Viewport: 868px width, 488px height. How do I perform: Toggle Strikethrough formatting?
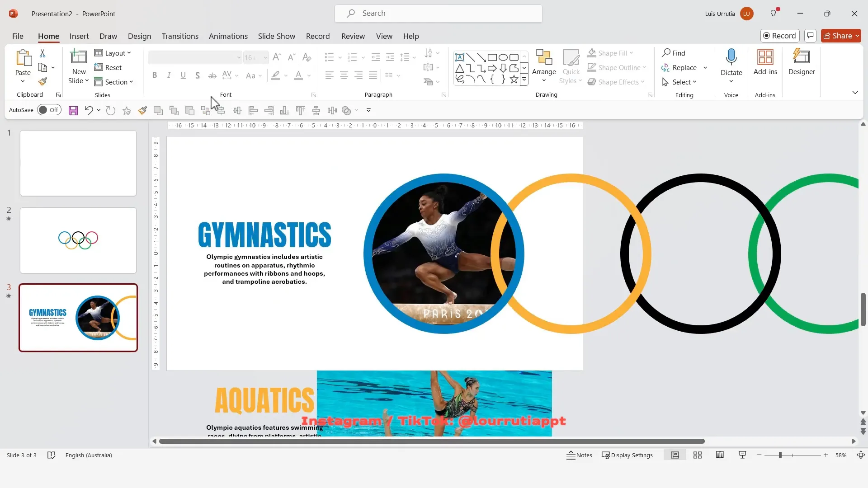coord(212,75)
